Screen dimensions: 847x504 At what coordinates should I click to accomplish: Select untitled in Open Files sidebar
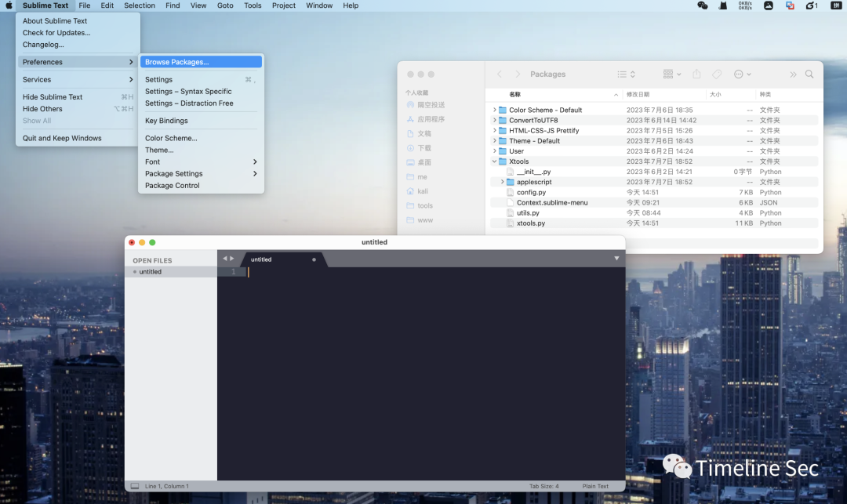click(171, 271)
